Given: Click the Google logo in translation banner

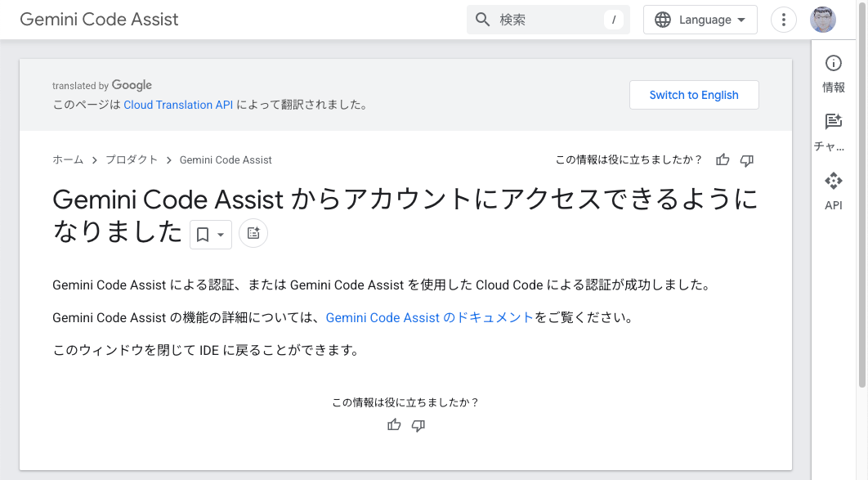Looking at the screenshot, I should (x=132, y=85).
